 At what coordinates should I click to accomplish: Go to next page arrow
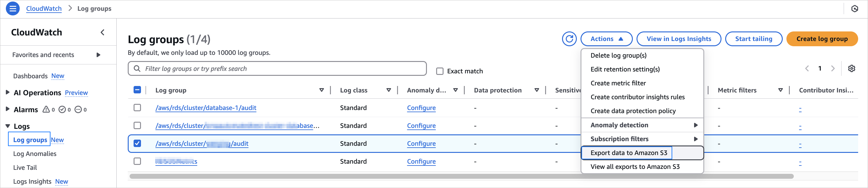coord(833,68)
